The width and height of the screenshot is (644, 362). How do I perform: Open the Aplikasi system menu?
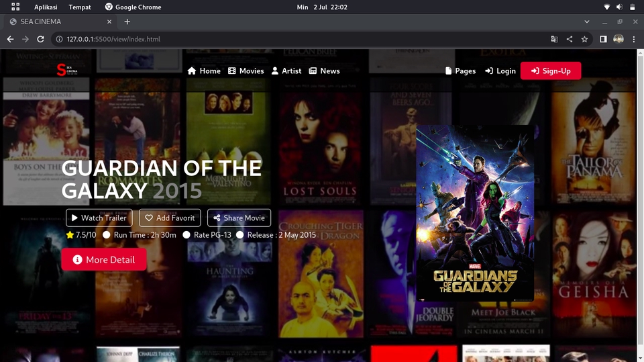pyautogui.click(x=46, y=7)
